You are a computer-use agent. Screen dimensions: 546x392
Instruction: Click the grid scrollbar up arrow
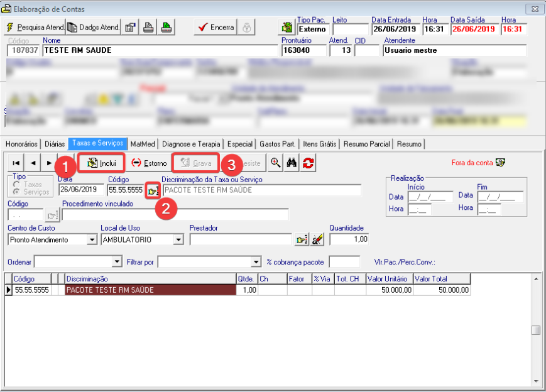pyautogui.click(x=536, y=279)
